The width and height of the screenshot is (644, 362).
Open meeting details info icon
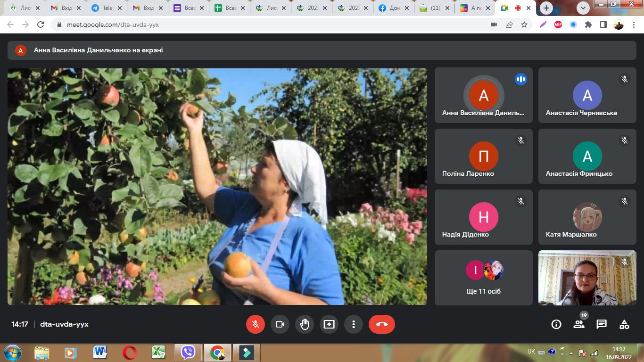point(556,324)
